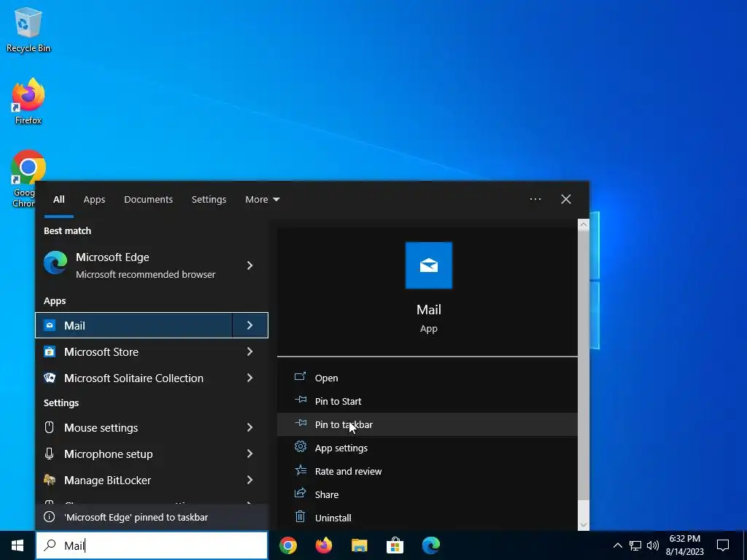Screen dimensions: 747x560
Task: Click the Solitaire cards icon
Action: 50,378
